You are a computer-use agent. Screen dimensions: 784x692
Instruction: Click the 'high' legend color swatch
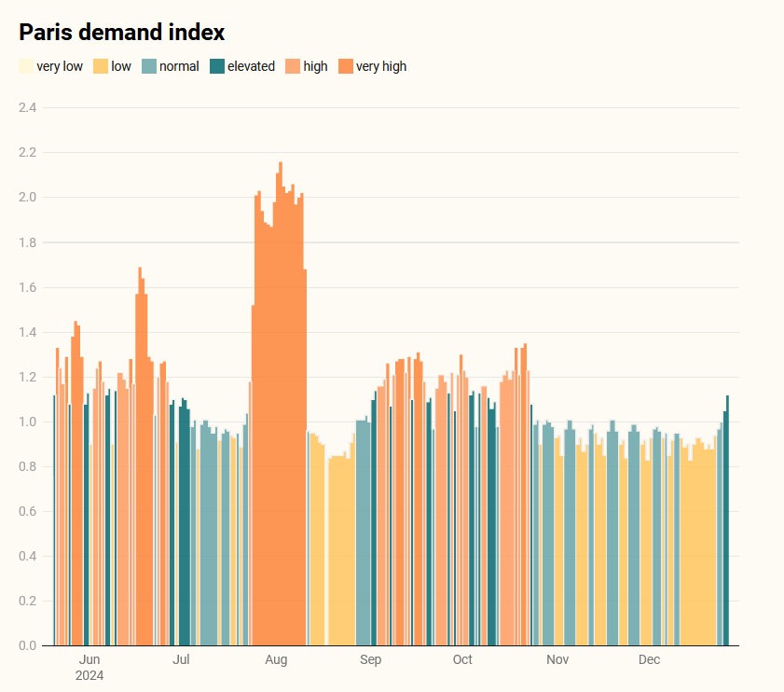[x=293, y=66]
